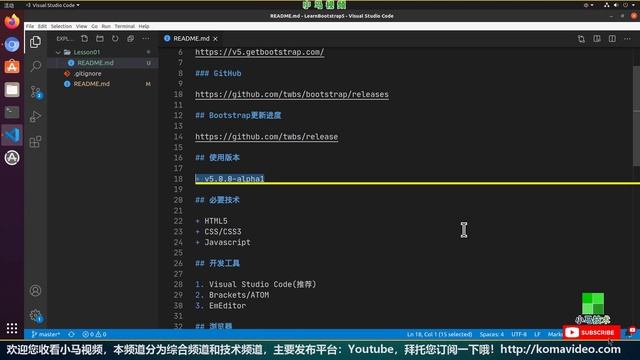The image size is (640, 360).
Task: Change the end-of-line sequence via LF
Action: [x=538, y=334]
